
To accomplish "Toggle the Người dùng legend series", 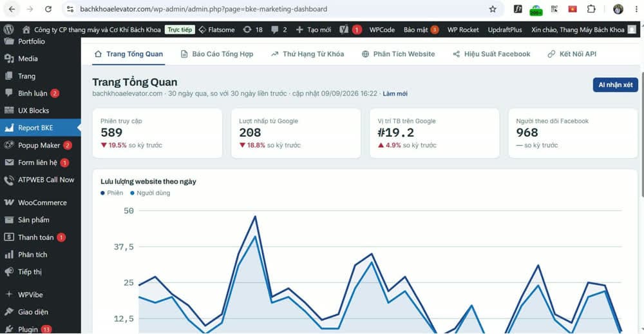I will [x=150, y=193].
